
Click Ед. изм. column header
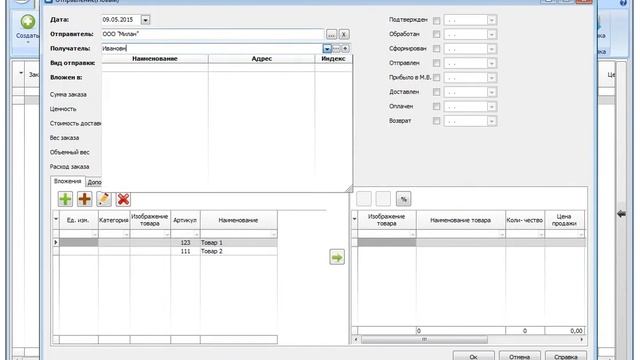click(x=79, y=220)
